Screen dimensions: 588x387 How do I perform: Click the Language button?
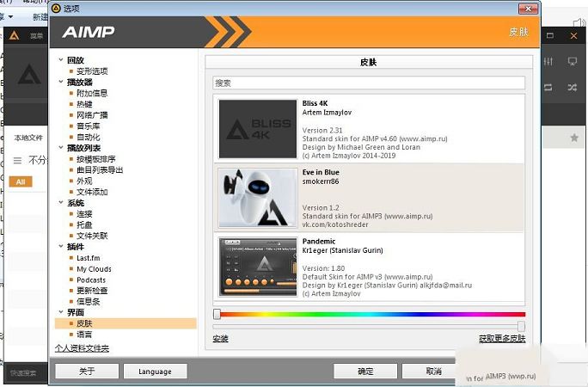point(156,372)
